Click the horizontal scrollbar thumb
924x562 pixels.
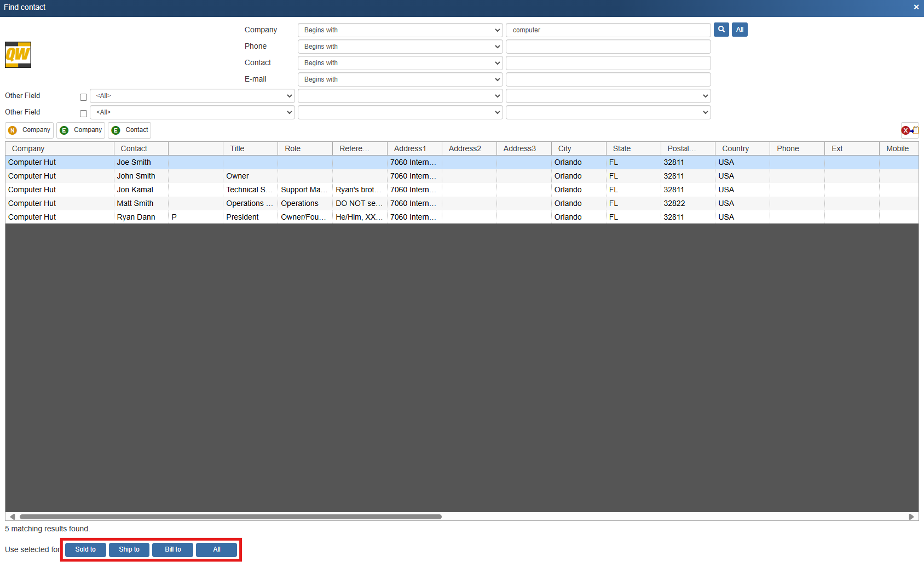(x=230, y=517)
